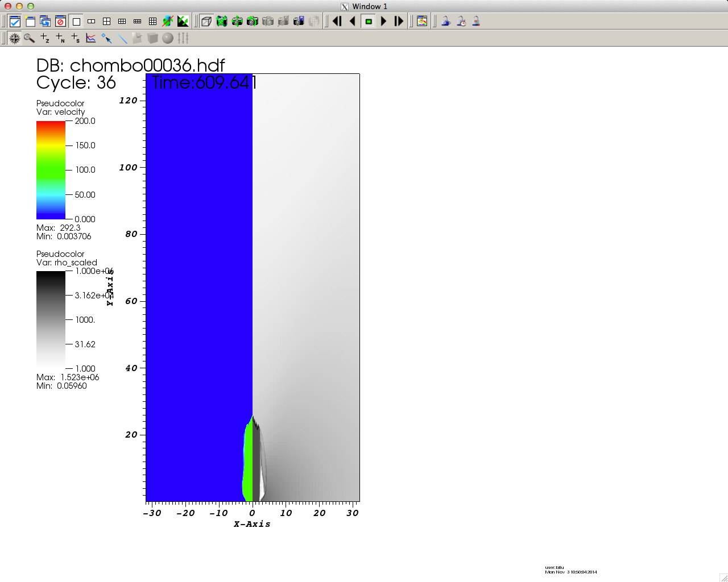Click the greyed Plane tool icon
Image resolution: width=728 pixels, height=582 pixels.
pos(137,38)
